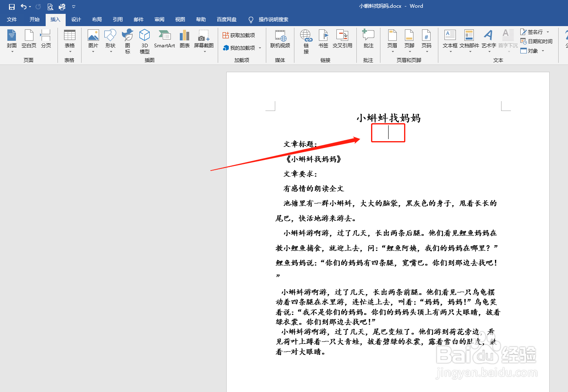Click the 首字下沉 drop cap button
The image size is (568, 392).
pos(508,41)
